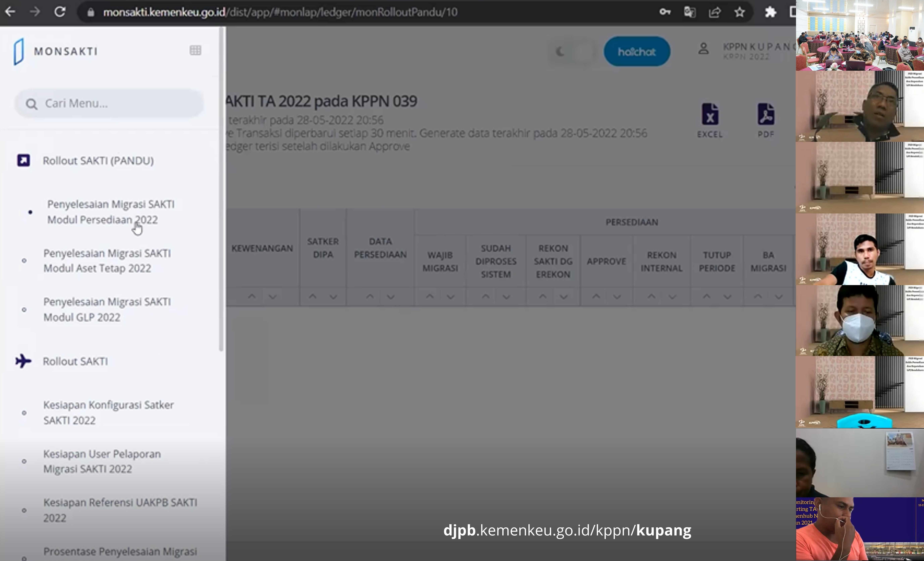Screen dimensions: 924x561
Task: Click the KEWENANGAN column header
Action: pyautogui.click(x=262, y=248)
